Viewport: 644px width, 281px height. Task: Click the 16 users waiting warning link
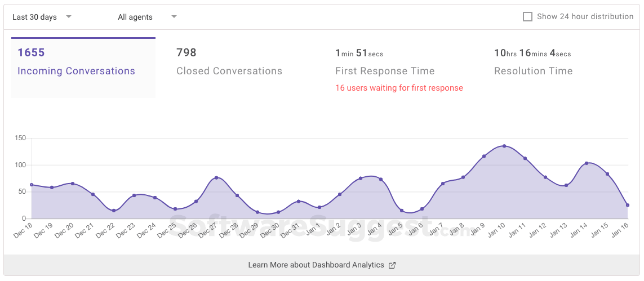click(x=399, y=88)
